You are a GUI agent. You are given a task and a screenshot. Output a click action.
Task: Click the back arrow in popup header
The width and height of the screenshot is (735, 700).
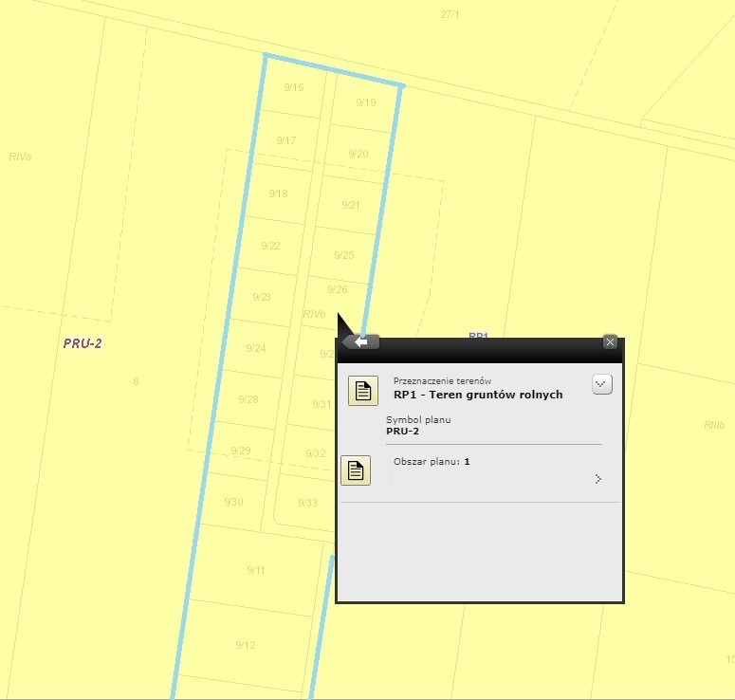point(360,342)
